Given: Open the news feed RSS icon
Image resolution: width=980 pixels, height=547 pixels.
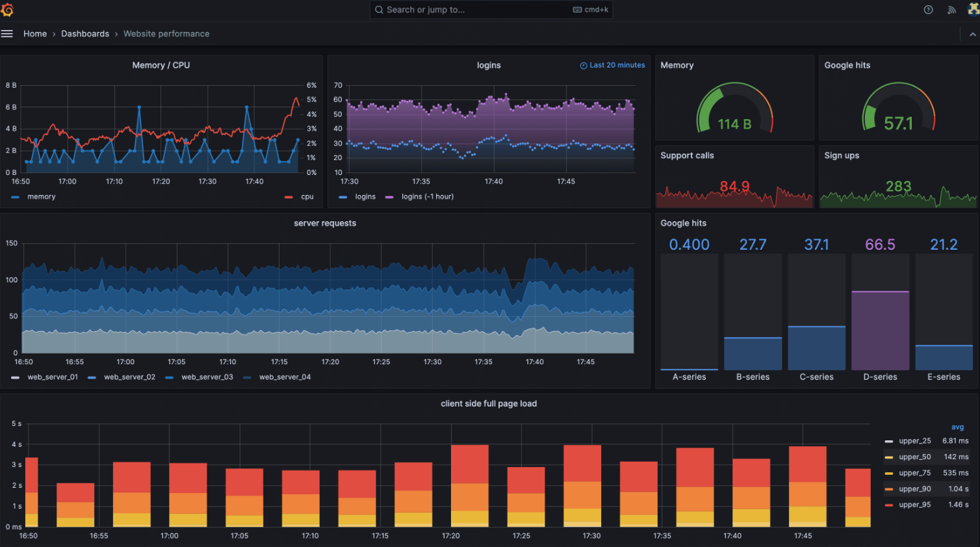Looking at the screenshot, I should tap(951, 10).
